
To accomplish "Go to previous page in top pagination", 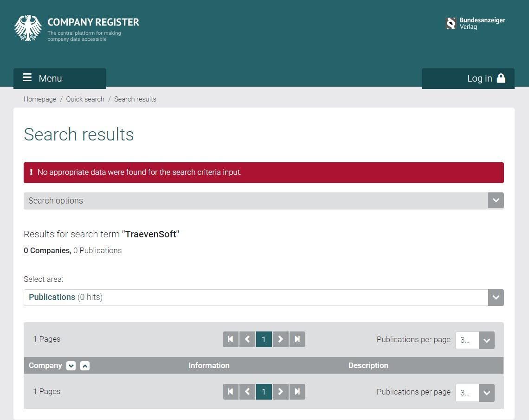I will point(247,339).
